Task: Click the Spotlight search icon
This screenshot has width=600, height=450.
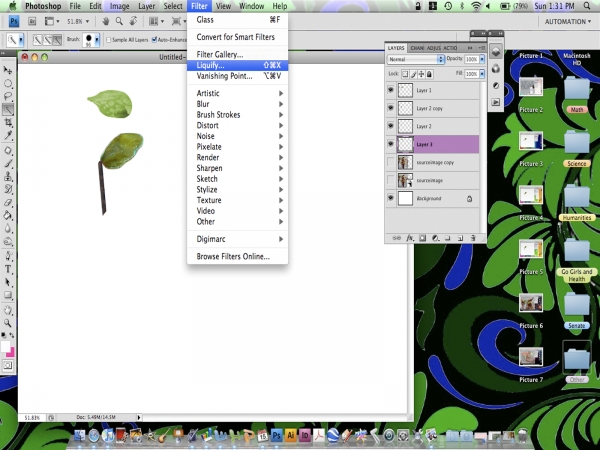Action: point(587,6)
